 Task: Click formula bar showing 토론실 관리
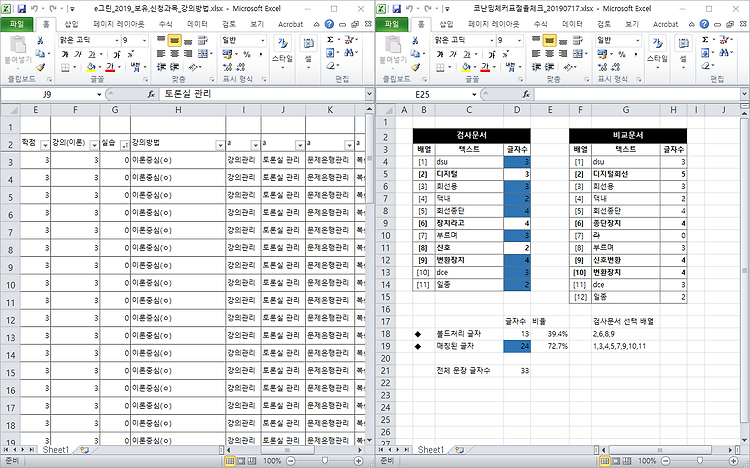262,94
